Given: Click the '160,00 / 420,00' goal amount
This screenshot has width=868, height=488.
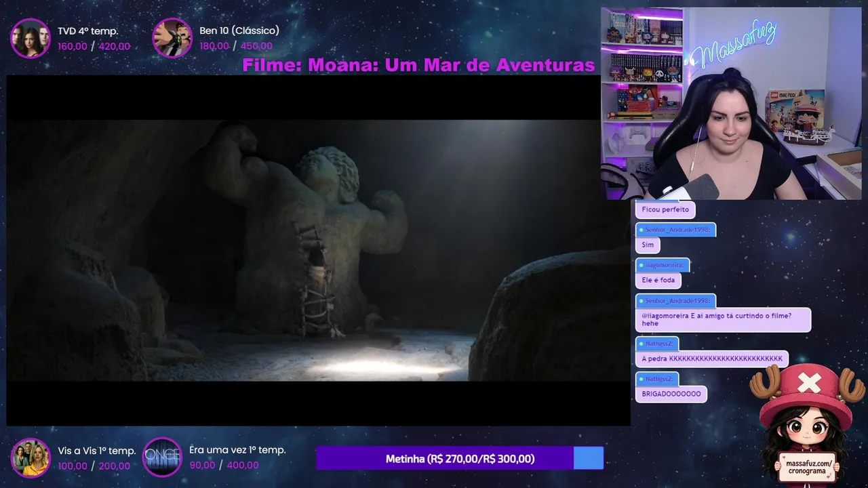Looking at the screenshot, I should [94, 47].
